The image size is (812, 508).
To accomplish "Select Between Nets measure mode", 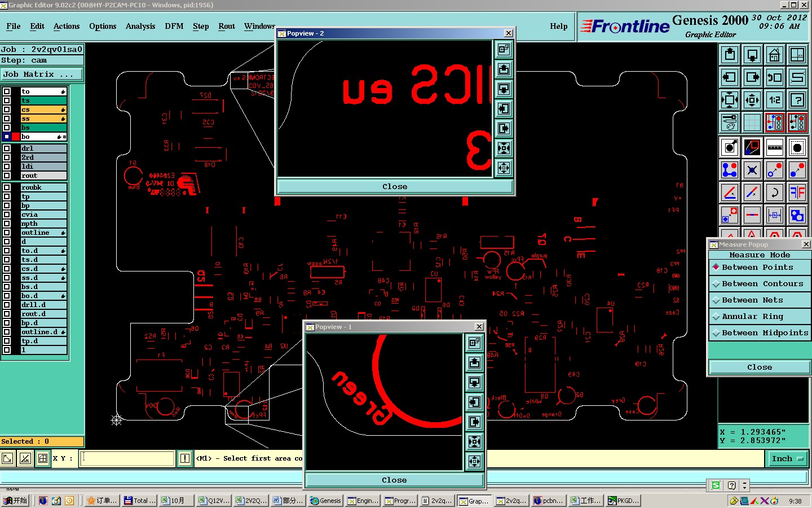I will (x=760, y=300).
